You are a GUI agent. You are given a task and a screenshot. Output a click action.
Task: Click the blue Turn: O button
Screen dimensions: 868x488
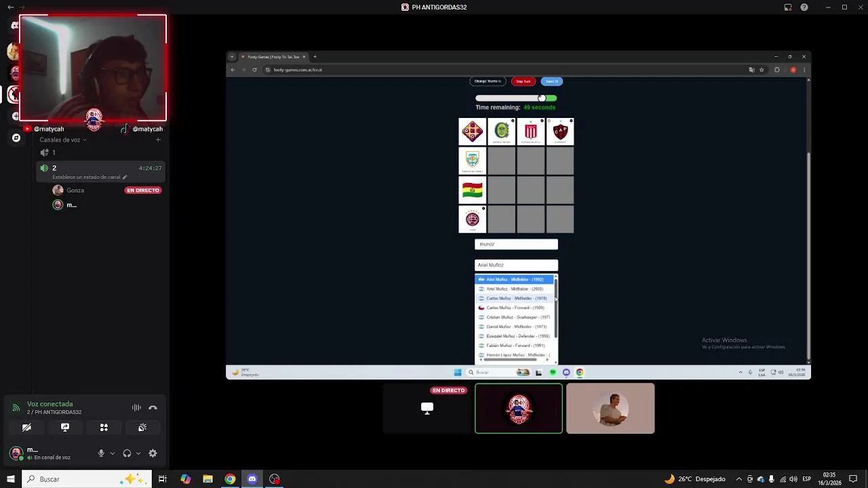pyautogui.click(x=552, y=81)
